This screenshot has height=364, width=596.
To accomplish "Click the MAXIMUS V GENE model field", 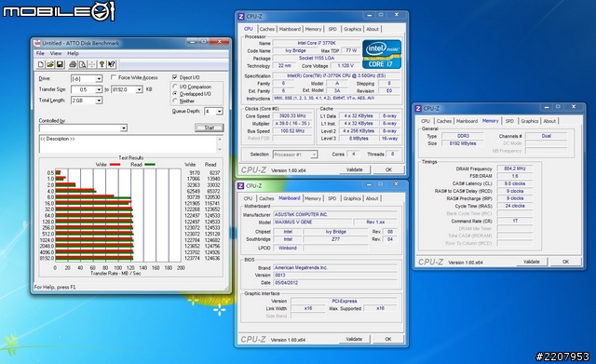I will click(x=313, y=222).
